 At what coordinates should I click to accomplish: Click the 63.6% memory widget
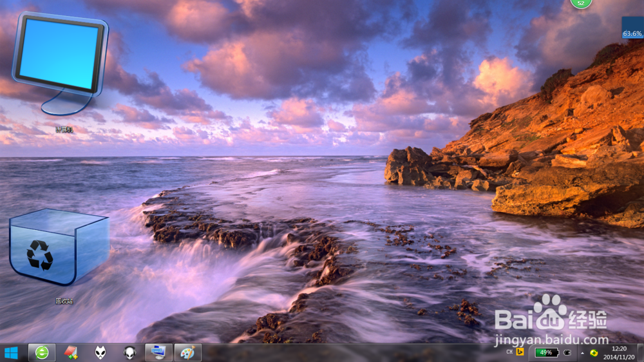pos(632,28)
